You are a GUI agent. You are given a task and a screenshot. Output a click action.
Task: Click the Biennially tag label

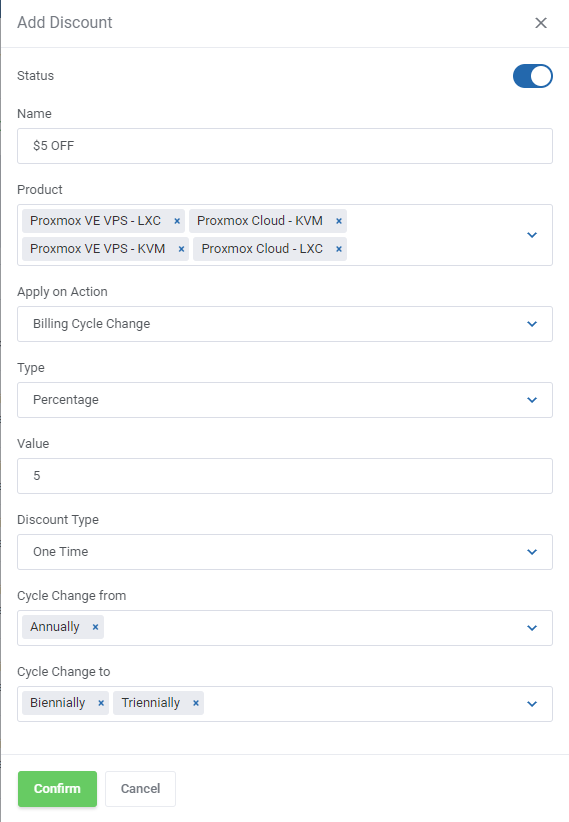click(x=58, y=703)
